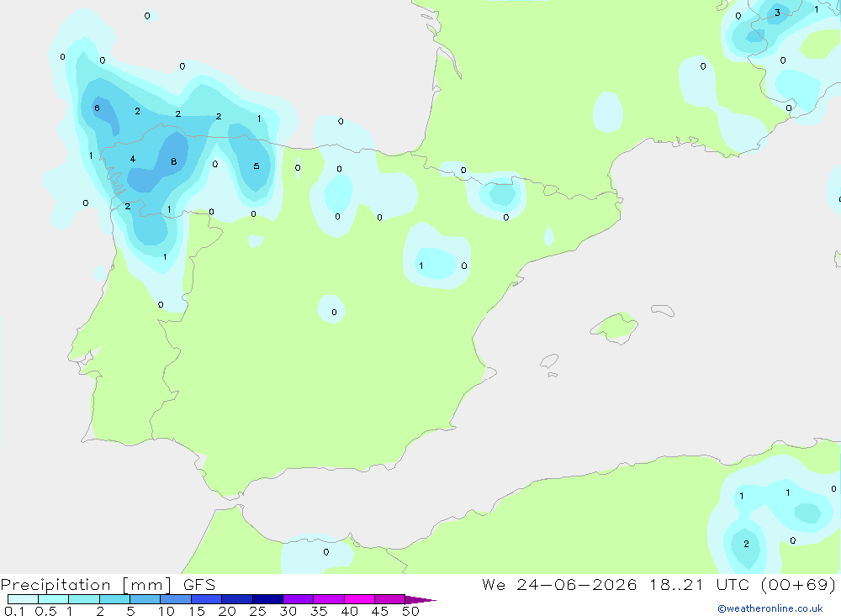Click the 'We 24-06-2026 18..21 UTC (00+69)' timestamp

click(659, 584)
